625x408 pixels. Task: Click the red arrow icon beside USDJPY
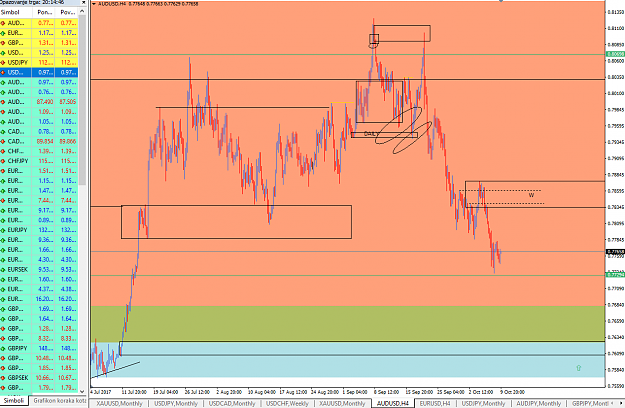3,63
